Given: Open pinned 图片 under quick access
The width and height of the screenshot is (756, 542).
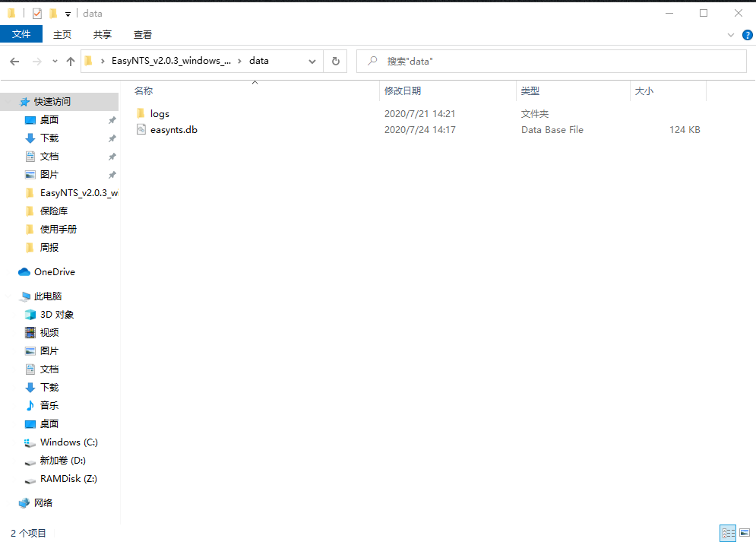Looking at the screenshot, I should [49, 175].
